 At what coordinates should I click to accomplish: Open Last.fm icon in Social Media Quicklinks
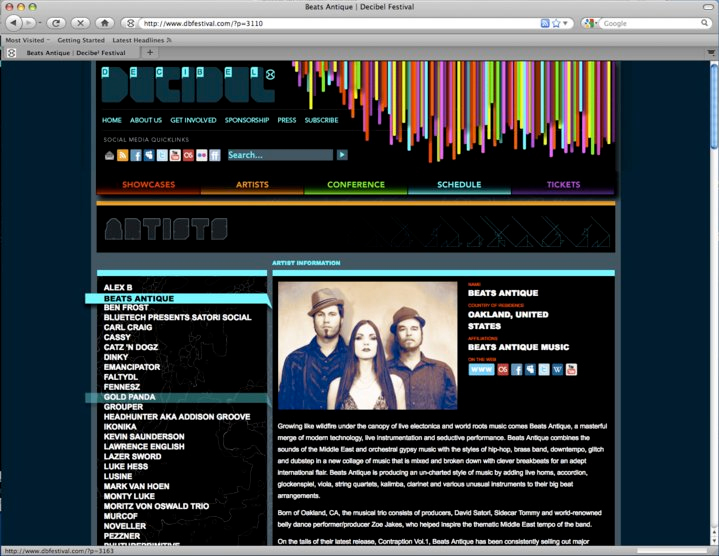188,155
